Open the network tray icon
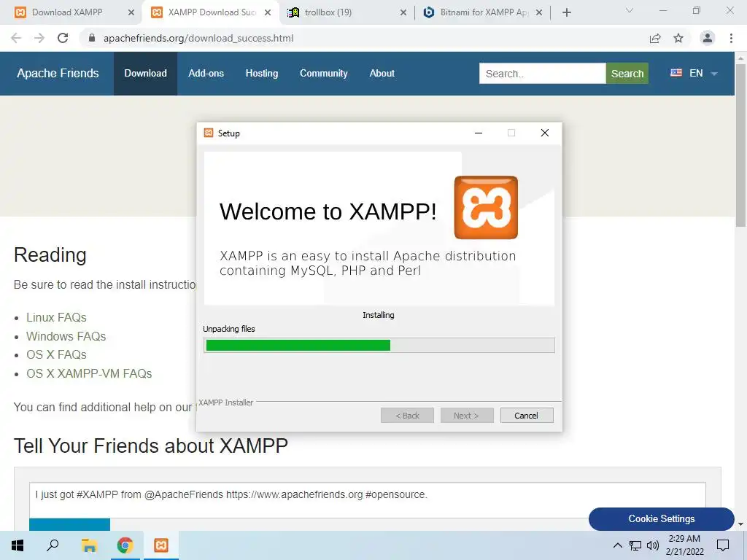The image size is (747, 560). (x=635, y=545)
